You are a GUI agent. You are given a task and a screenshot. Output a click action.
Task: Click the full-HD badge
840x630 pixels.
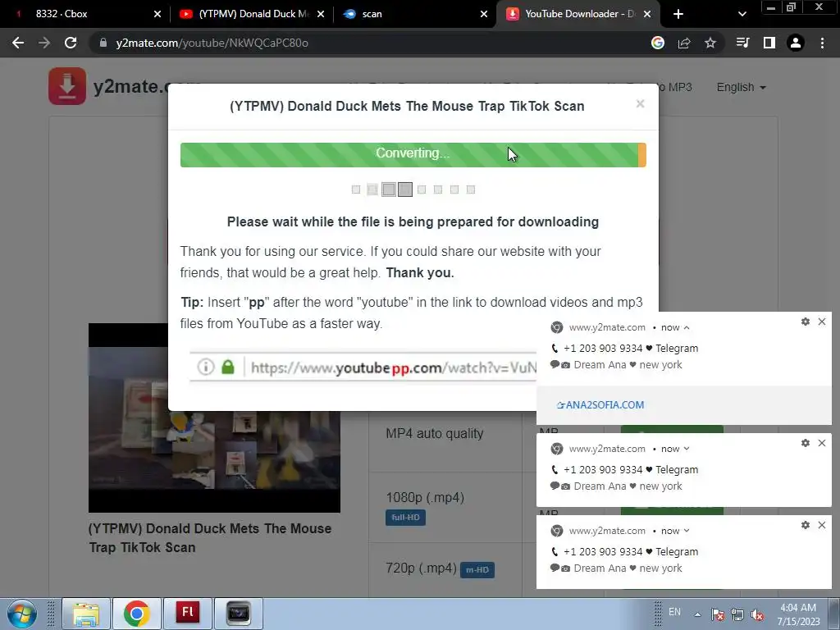405,518
